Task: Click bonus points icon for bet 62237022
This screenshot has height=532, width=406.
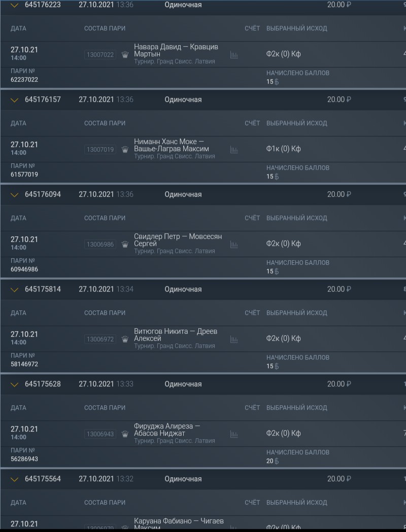Action: pyautogui.click(x=277, y=82)
